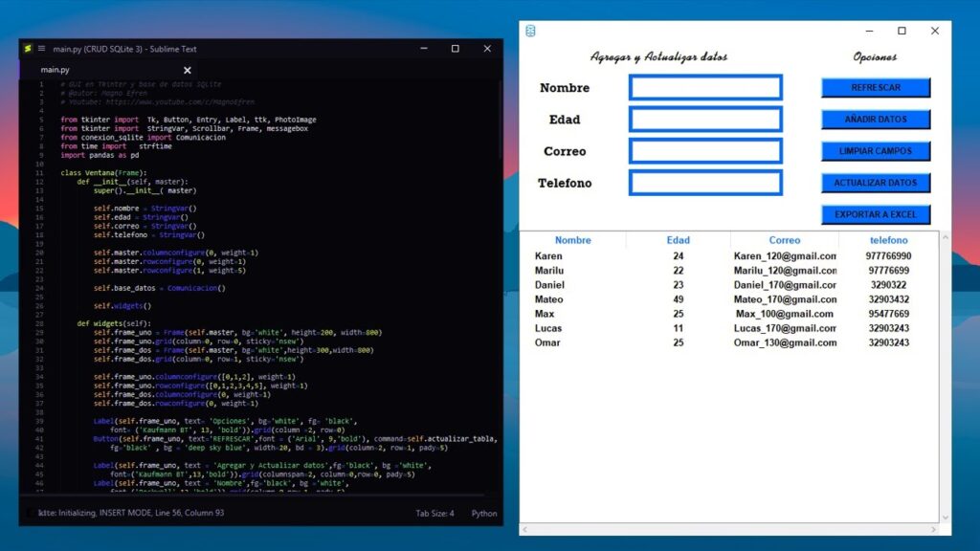Click the horizontal scrollbar right arrow

coord(933,529)
